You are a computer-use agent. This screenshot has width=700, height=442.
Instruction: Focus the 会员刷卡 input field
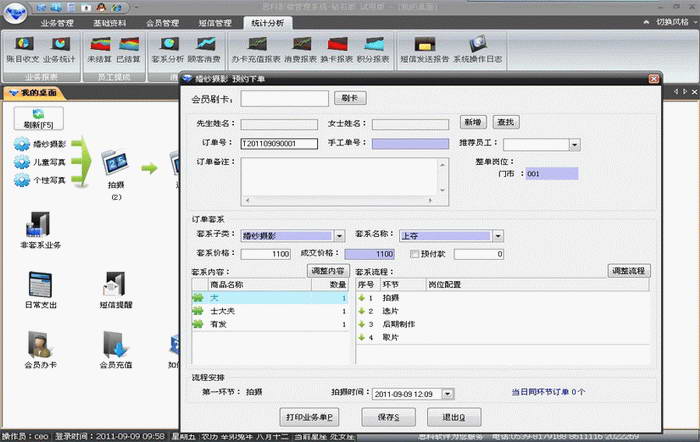pos(284,99)
